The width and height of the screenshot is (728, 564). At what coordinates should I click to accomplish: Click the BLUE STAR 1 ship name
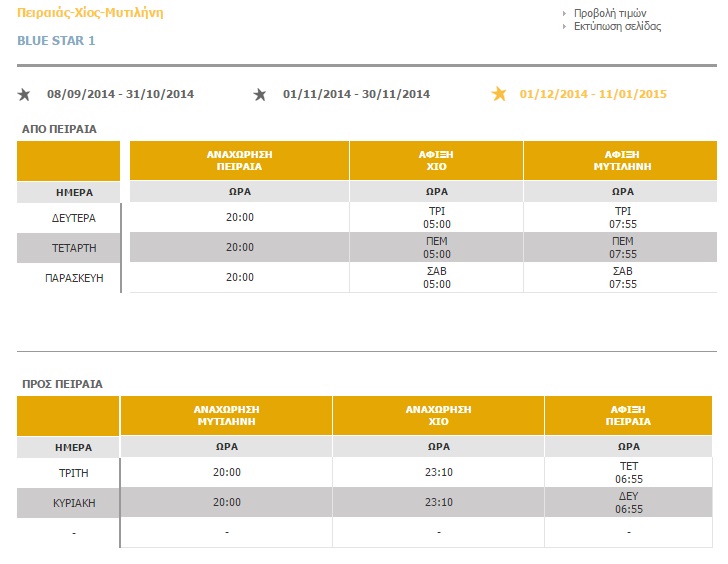[x=57, y=41]
